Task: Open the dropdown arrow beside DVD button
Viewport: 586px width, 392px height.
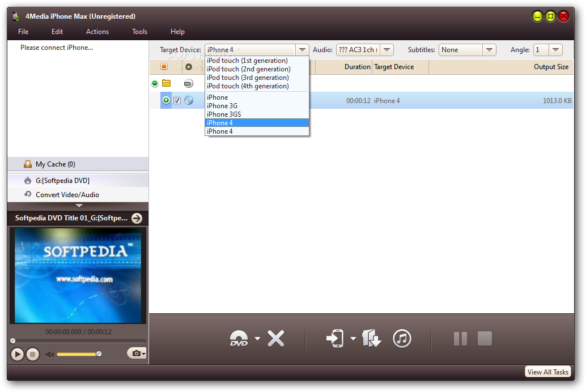Action: [x=257, y=339]
